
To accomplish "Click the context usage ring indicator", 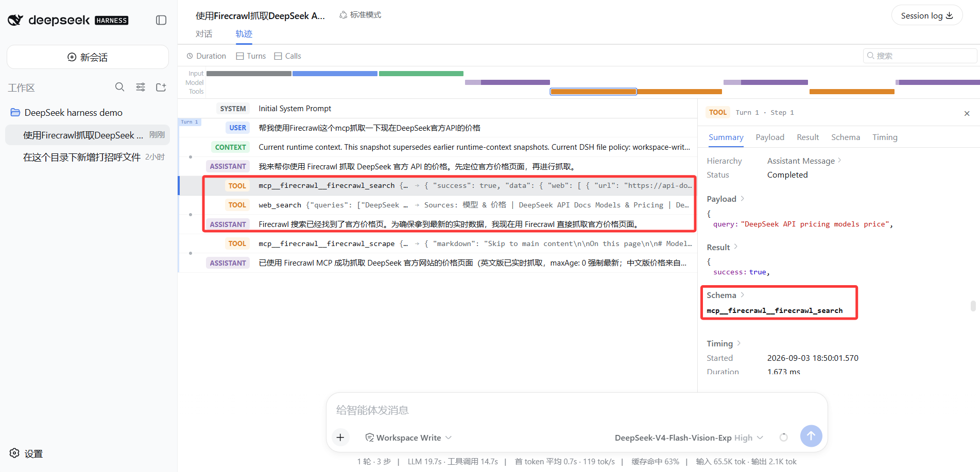I will (784, 438).
